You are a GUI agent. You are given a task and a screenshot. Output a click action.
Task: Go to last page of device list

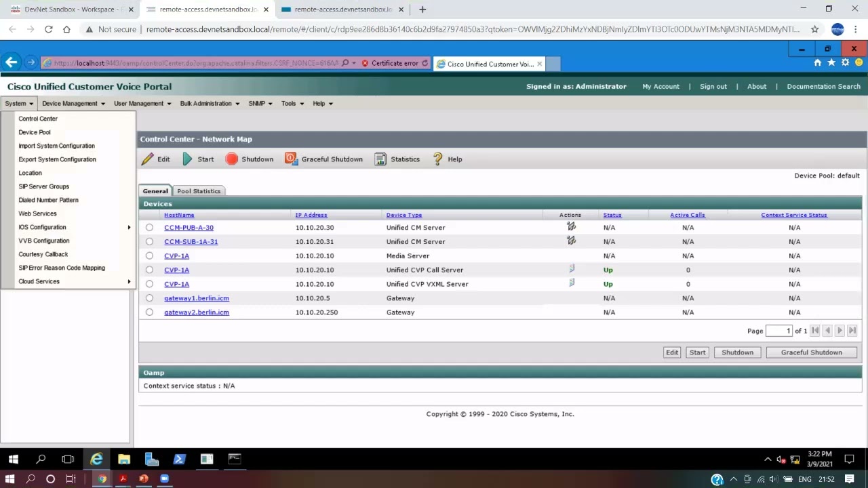coord(852,331)
